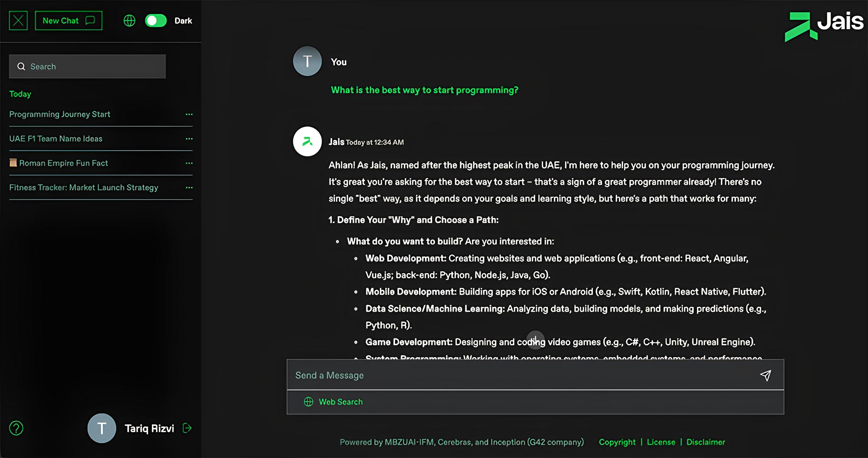
Task: Enable Web Search below the message box
Action: tap(333, 402)
